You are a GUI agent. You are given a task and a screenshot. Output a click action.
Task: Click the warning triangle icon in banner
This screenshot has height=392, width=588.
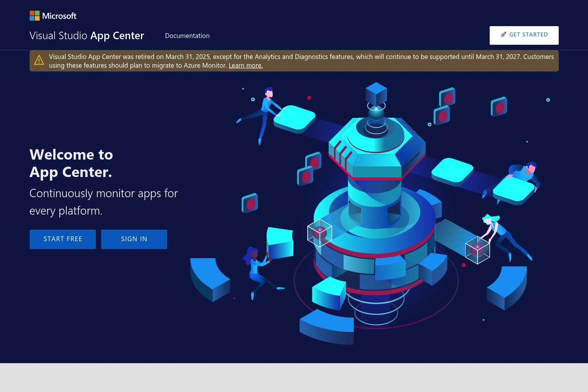39,60
